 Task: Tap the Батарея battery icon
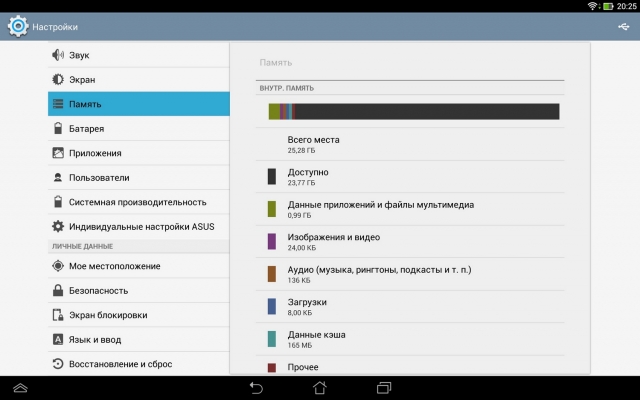[58, 128]
